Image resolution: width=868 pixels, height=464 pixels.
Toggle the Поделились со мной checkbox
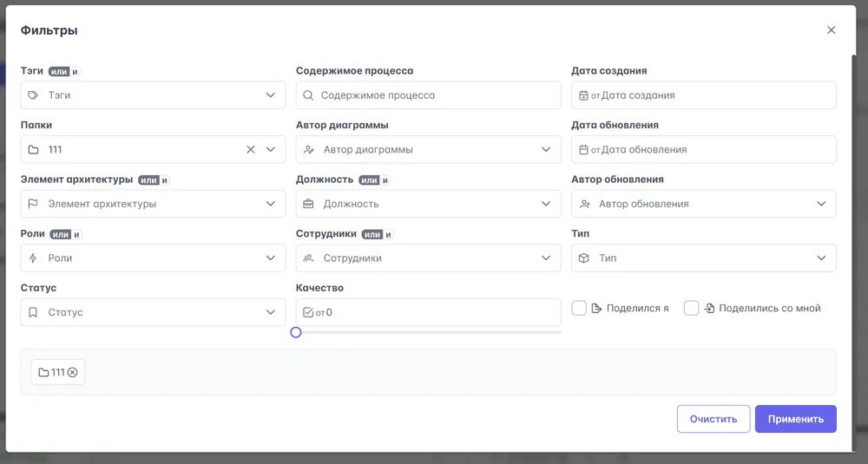coord(692,308)
